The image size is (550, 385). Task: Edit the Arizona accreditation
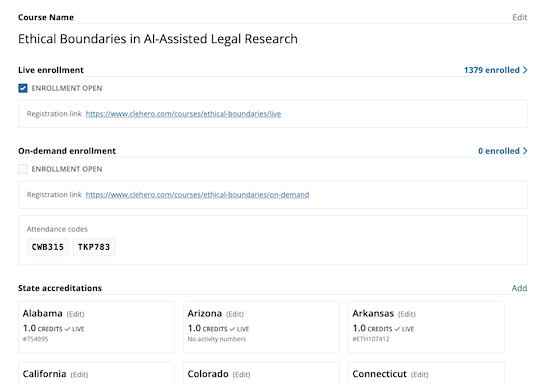click(235, 314)
